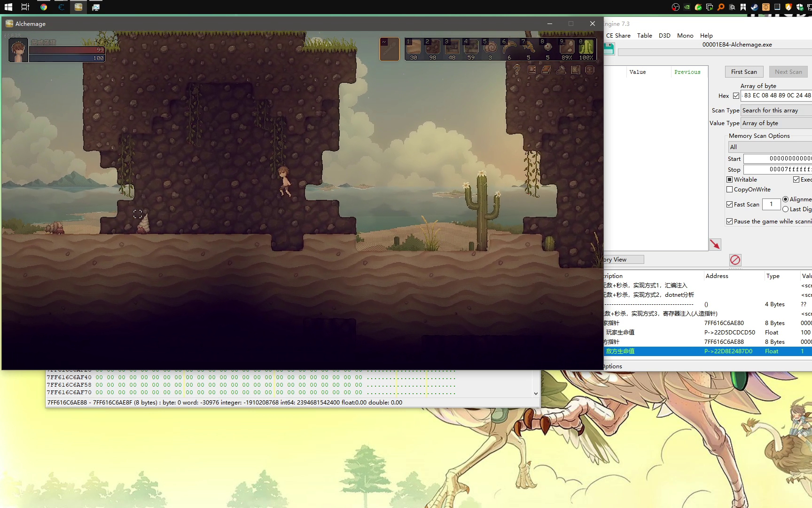The width and height of the screenshot is (812, 508).
Task: Open the Help menu
Action: click(x=706, y=35)
